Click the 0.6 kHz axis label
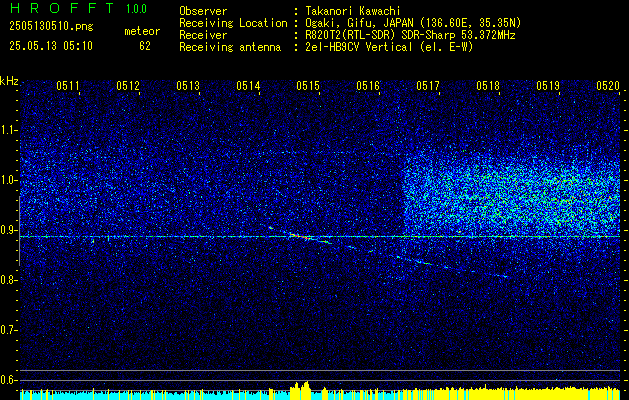629x400 pixels. pyautogui.click(x=7, y=380)
